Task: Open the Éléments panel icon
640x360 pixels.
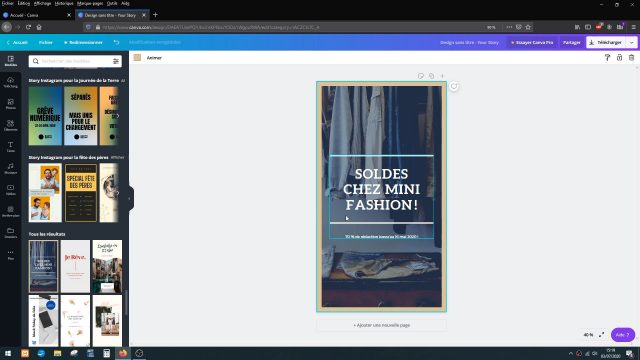Action: 11,125
